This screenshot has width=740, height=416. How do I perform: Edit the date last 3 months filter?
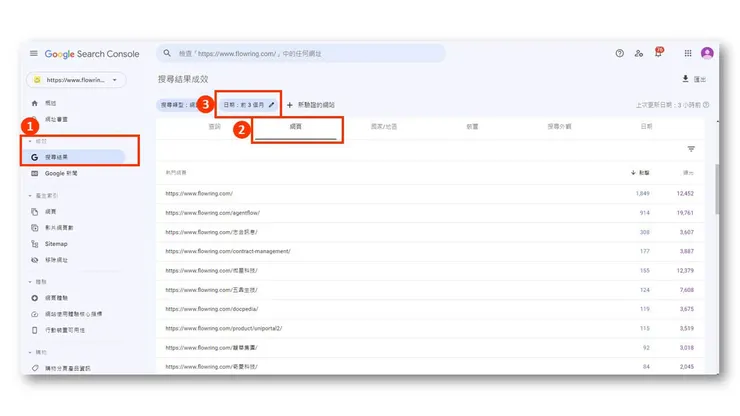click(x=249, y=105)
